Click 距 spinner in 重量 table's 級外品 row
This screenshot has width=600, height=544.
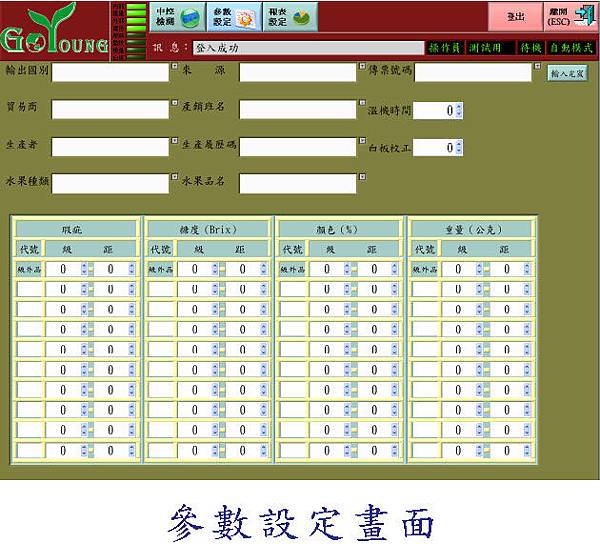527,269
